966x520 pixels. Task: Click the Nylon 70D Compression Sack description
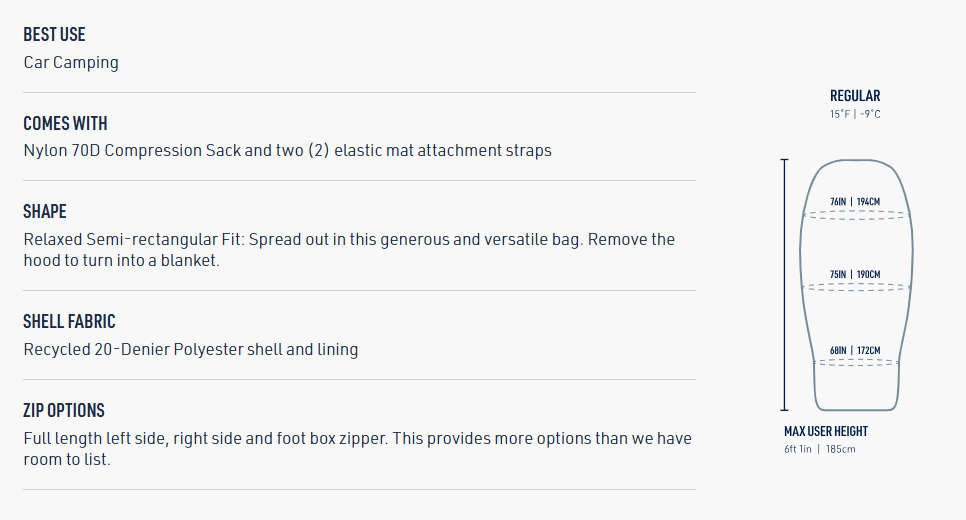[287, 151]
